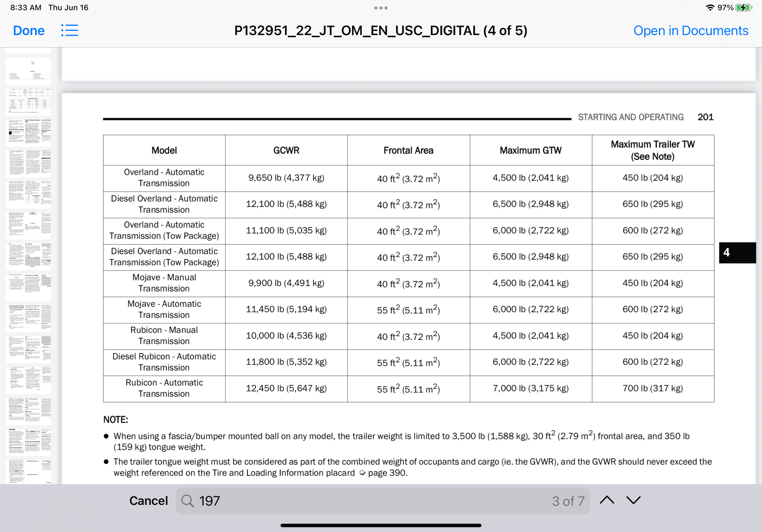The width and height of the screenshot is (762, 532).
Task: Focus the search field containing 197
Action: click(383, 501)
